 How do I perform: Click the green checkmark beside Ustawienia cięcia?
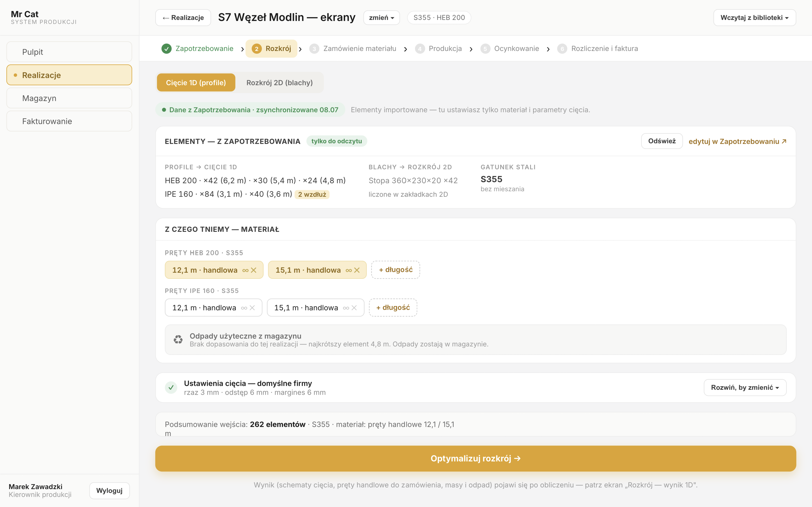coord(171,388)
